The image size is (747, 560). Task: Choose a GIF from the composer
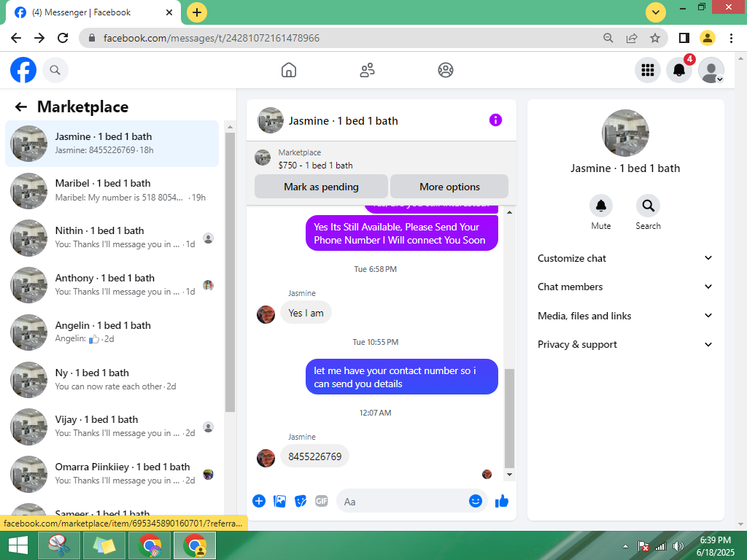pyautogui.click(x=322, y=501)
